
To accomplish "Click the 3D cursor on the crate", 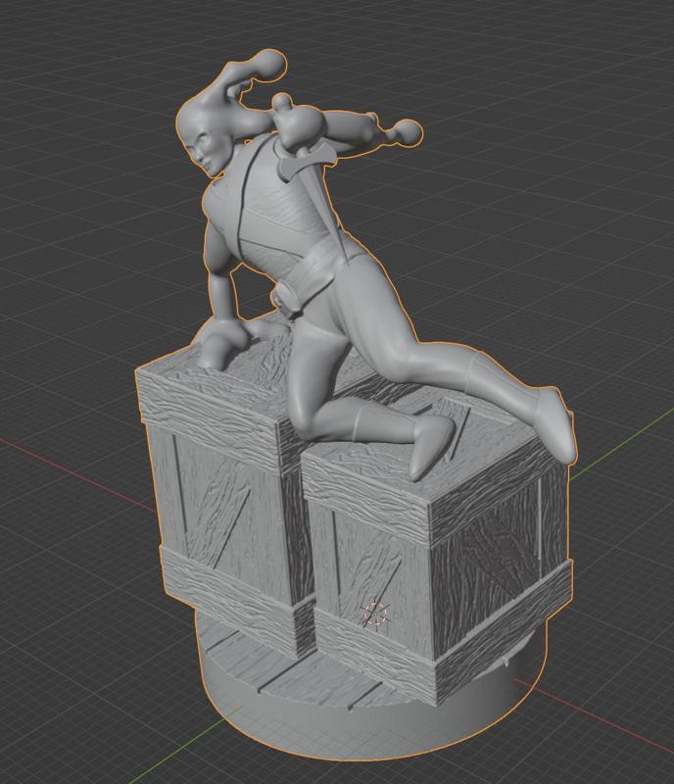I will (376, 614).
